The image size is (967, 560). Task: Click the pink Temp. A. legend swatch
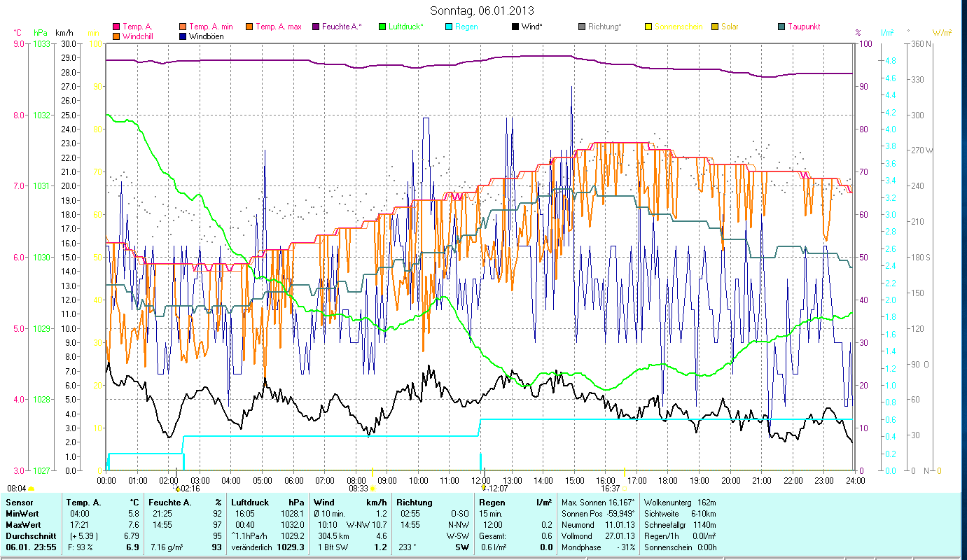pos(116,27)
